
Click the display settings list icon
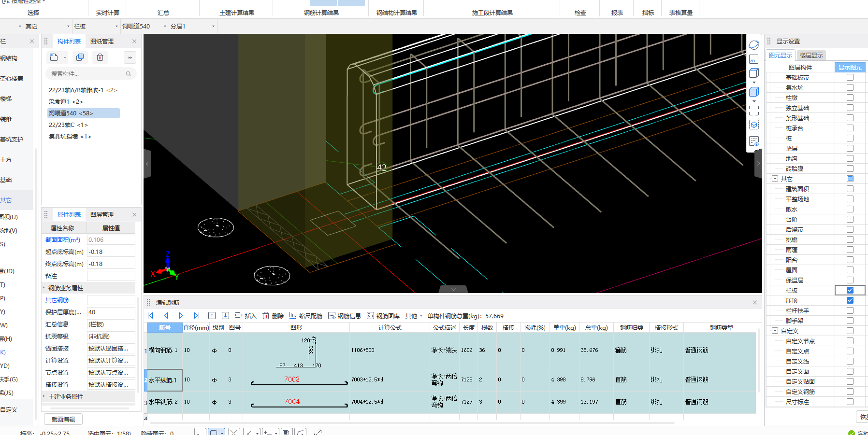pyautogui.click(x=754, y=141)
